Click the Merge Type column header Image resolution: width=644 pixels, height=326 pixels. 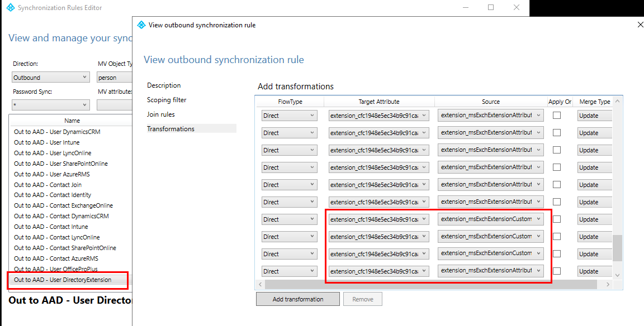594,102
